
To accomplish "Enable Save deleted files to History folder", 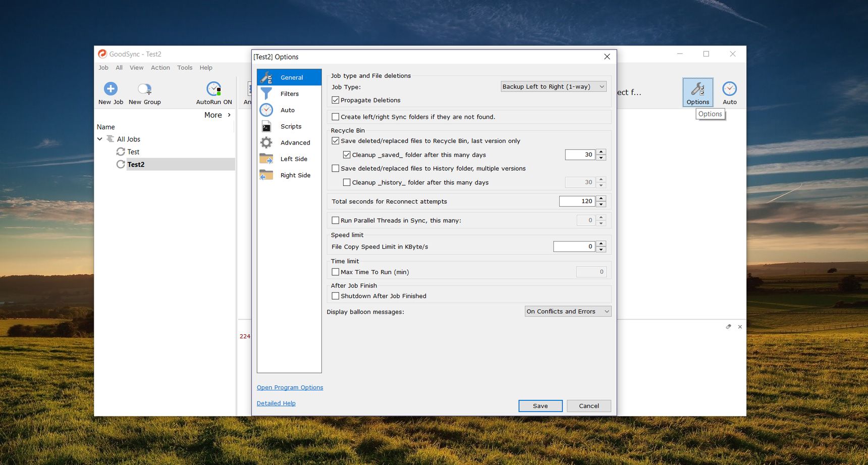I will click(335, 168).
